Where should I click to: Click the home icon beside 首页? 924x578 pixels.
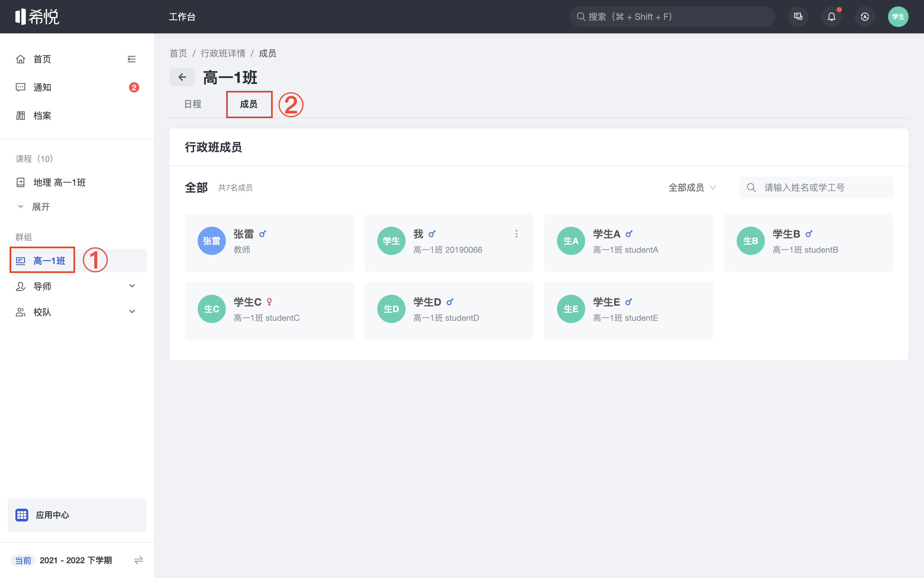21,59
